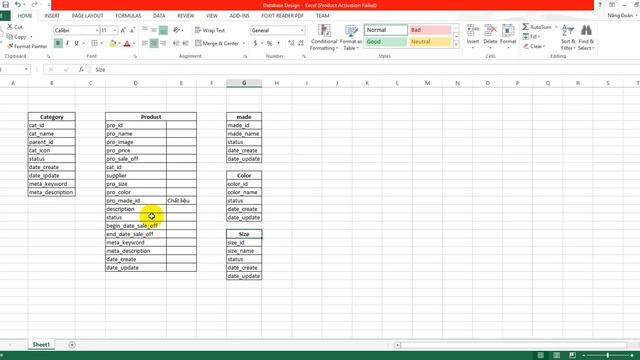Toggle Bold formatting

pos(58,43)
